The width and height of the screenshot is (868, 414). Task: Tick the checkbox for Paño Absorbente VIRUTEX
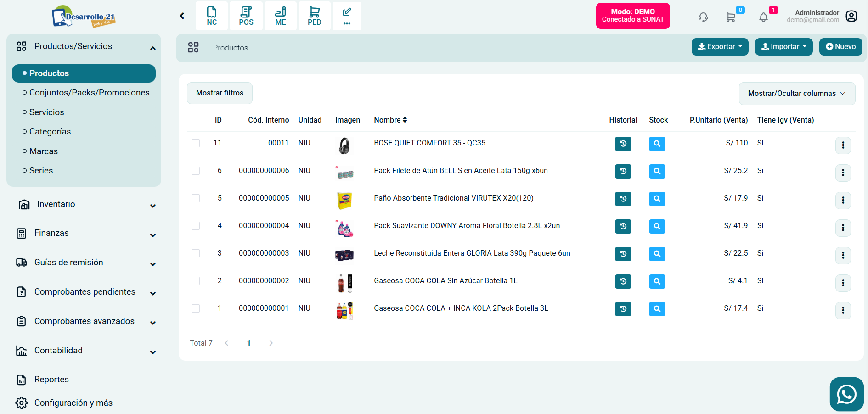[x=196, y=198]
